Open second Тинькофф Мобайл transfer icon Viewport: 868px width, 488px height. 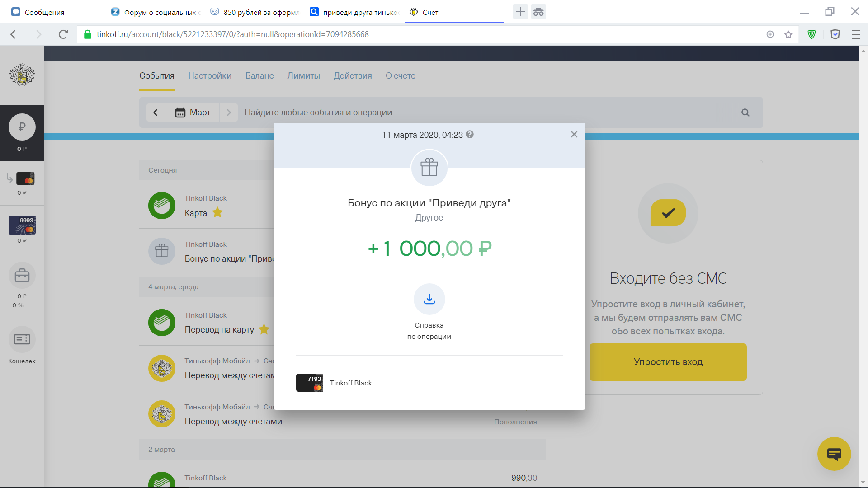[x=162, y=414]
